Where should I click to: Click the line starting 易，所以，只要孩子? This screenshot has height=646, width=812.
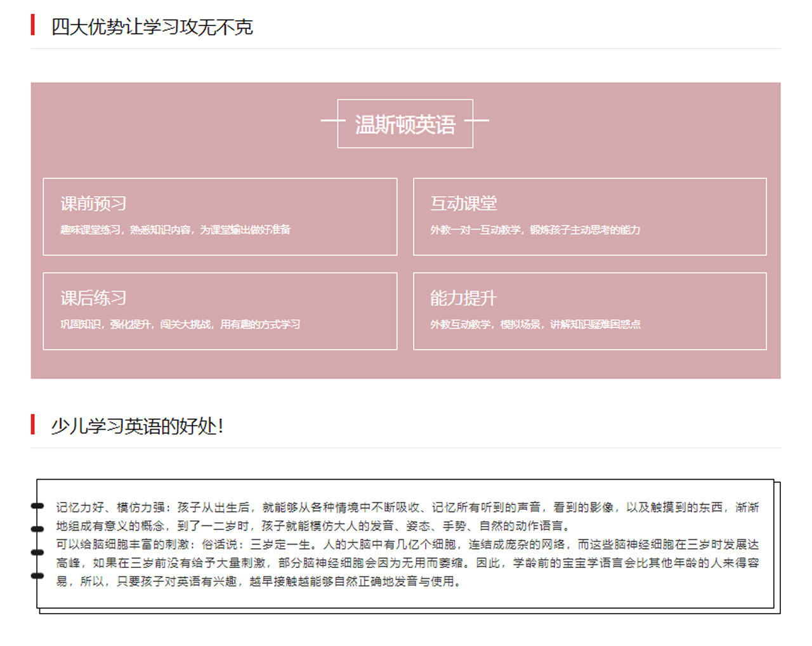(258, 581)
